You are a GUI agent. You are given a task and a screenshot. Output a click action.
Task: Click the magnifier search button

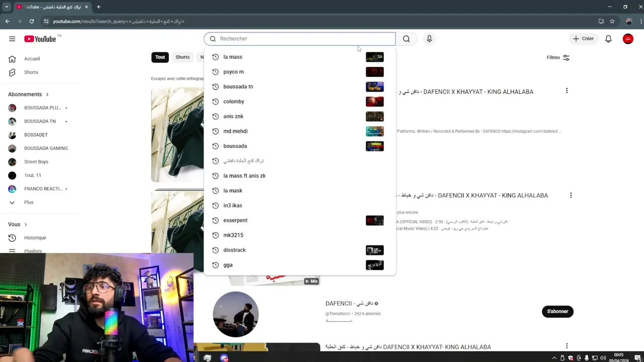(407, 39)
